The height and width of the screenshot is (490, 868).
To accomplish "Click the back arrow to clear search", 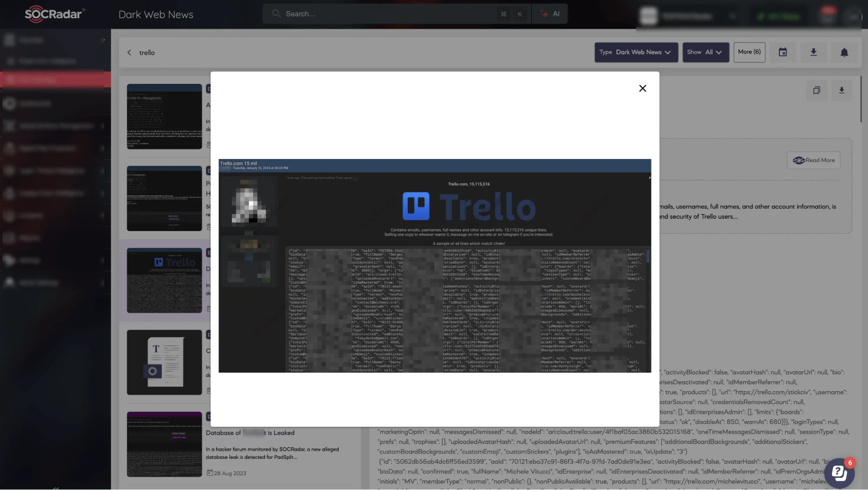I will click(x=129, y=52).
